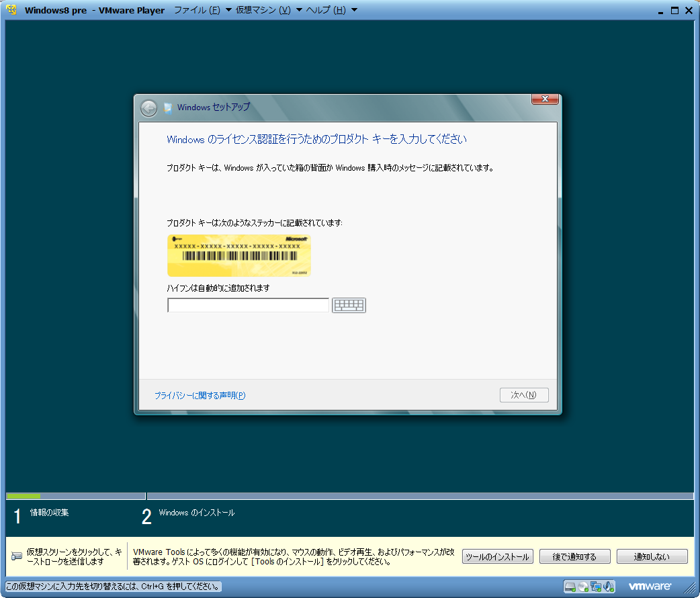This screenshot has height=598, width=700.
Task: Click the 次へ(N) button
Action: click(x=524, y=395)
